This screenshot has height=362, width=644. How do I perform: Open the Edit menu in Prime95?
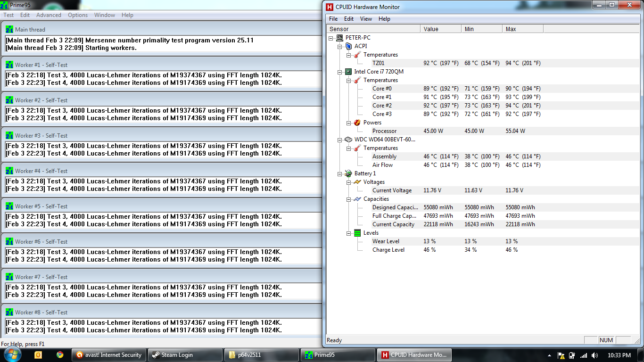click(x=25, y=15)
